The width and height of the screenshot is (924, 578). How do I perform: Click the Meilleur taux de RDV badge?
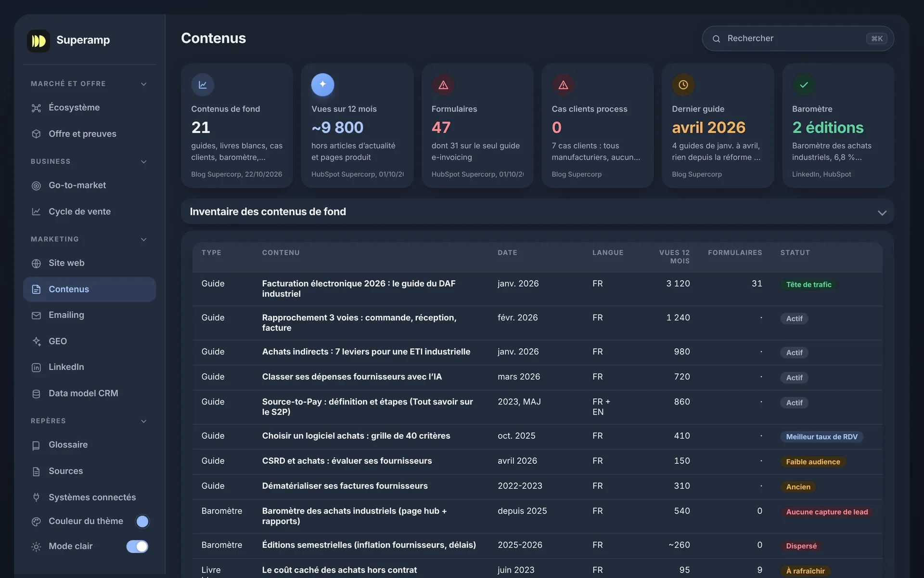pos(821,437)
